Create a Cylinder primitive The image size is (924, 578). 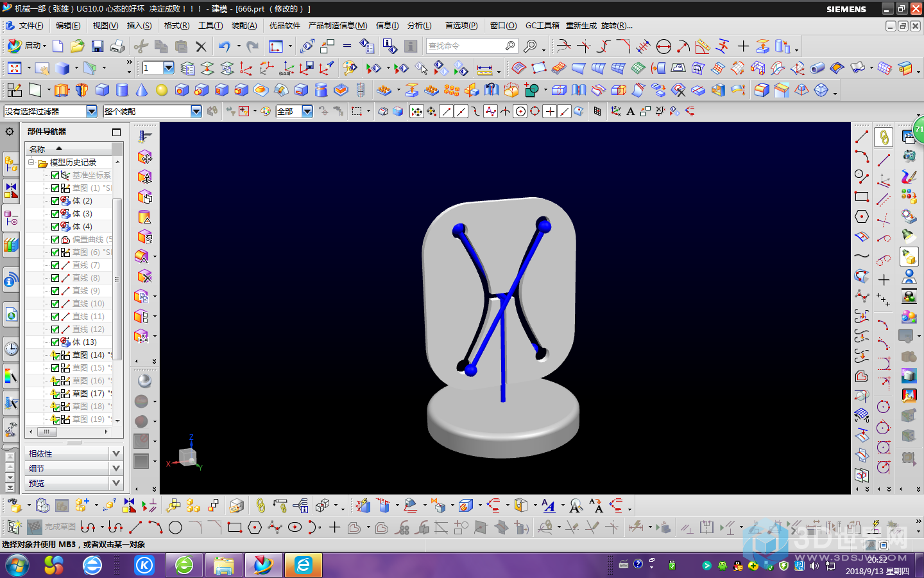click(122, 90)
